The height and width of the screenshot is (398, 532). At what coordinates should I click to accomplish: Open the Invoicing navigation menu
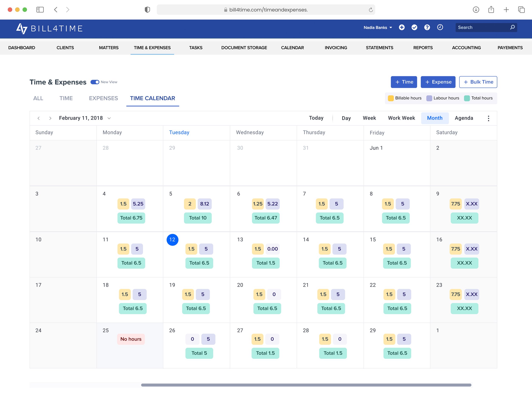336,48
